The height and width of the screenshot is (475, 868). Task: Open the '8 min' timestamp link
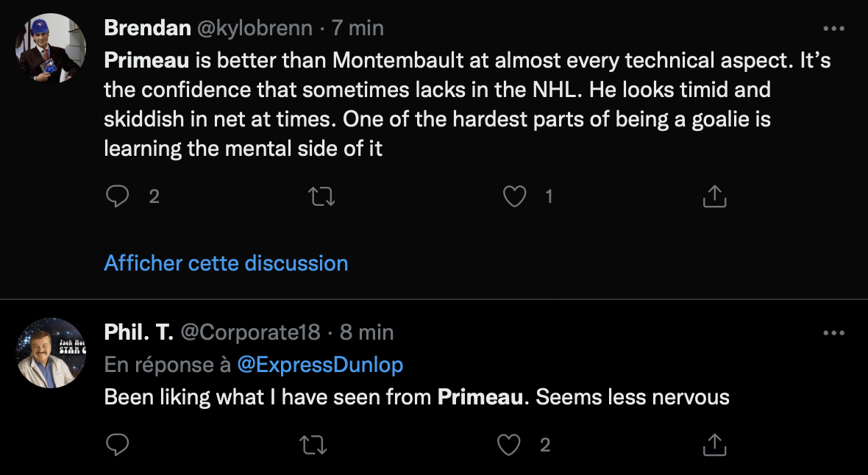point(366,332)
